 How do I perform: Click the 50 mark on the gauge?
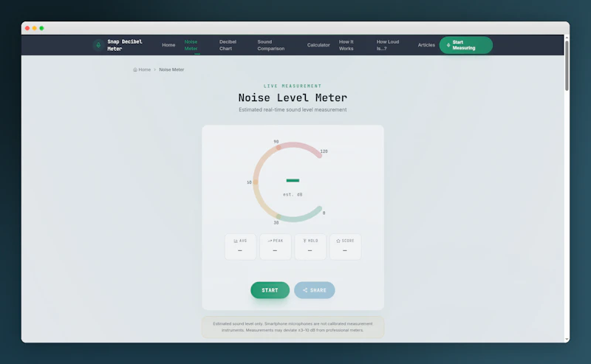coord(249,182)
